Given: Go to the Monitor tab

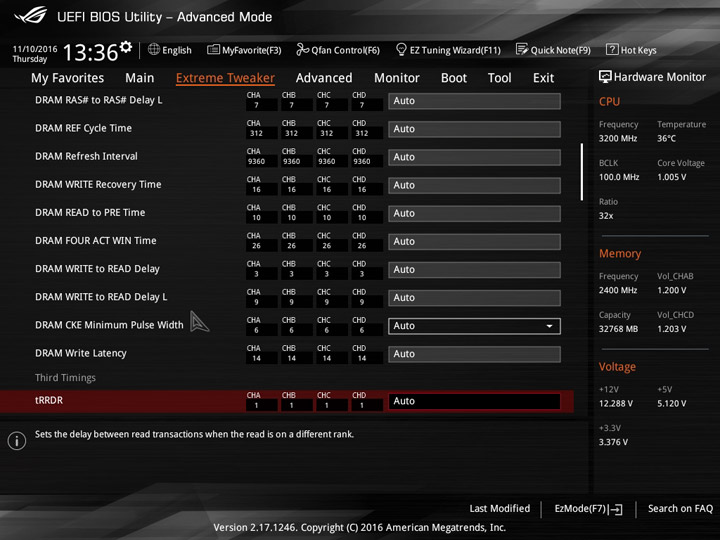Looking at the screenshot, I should [397, 78].
